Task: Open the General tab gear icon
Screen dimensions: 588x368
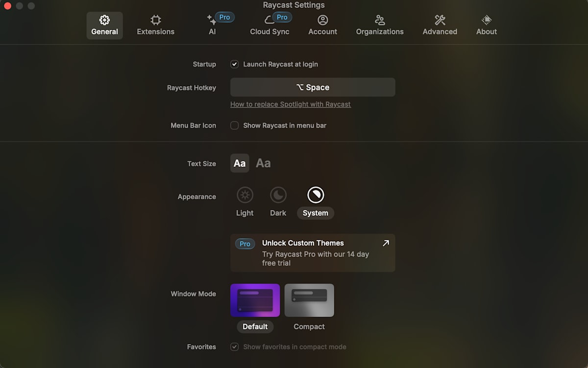Action: 104,20
